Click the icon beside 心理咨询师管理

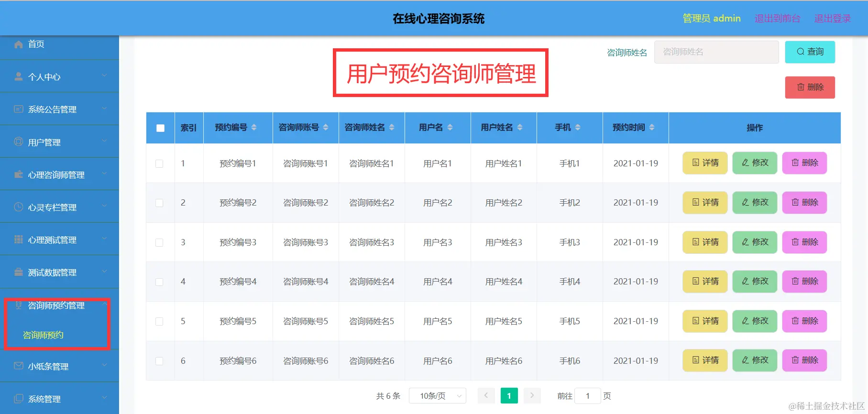[19, 174]
